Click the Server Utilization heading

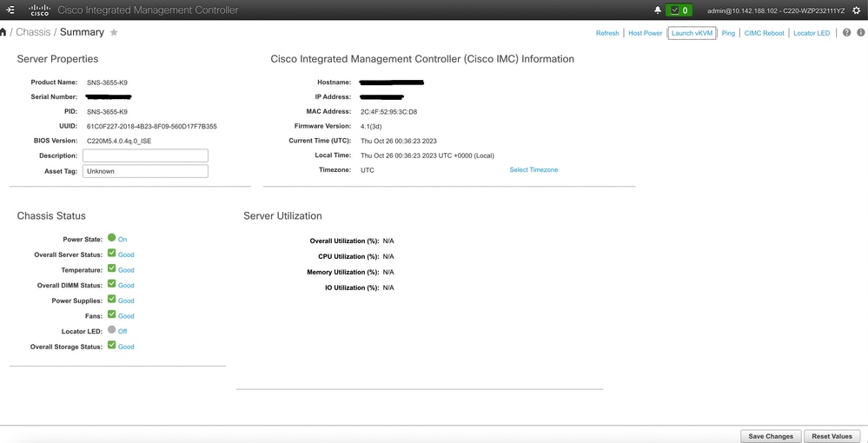tap(282, 216)
